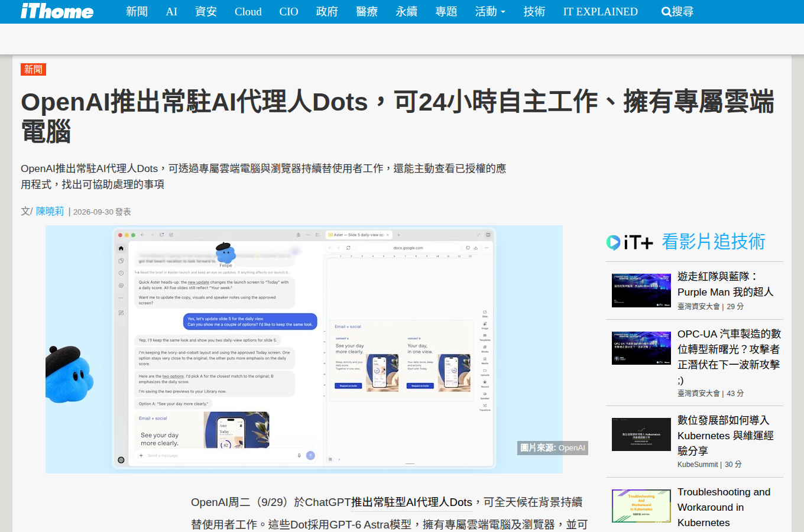The height and width of the screenshot is (532, 804).
Task: Click the 臺灣資安大會 | 29 分 label
Action: pyautogui.click(x=711, y=306)
